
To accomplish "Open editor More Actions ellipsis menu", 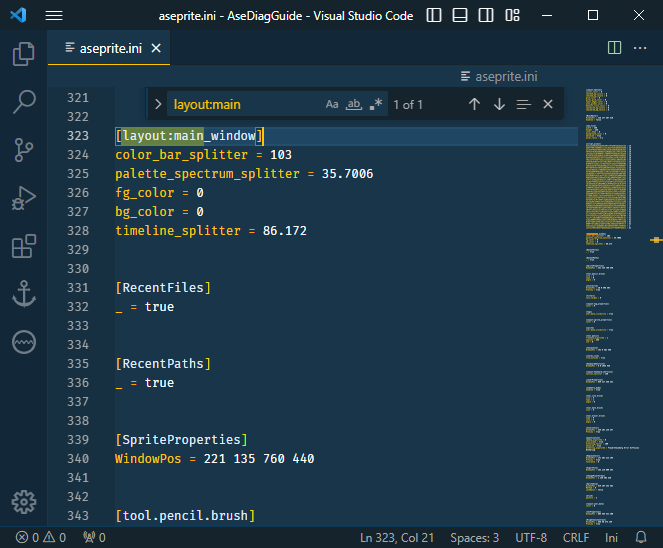I will coord(640,48).
